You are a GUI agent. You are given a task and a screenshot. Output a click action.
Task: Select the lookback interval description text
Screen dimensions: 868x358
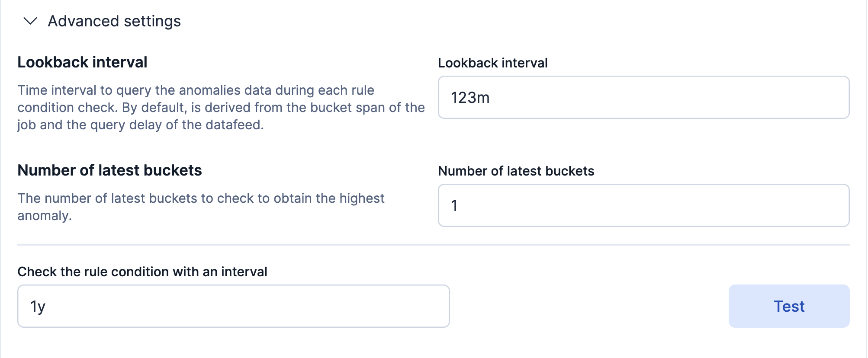point(221,107)
